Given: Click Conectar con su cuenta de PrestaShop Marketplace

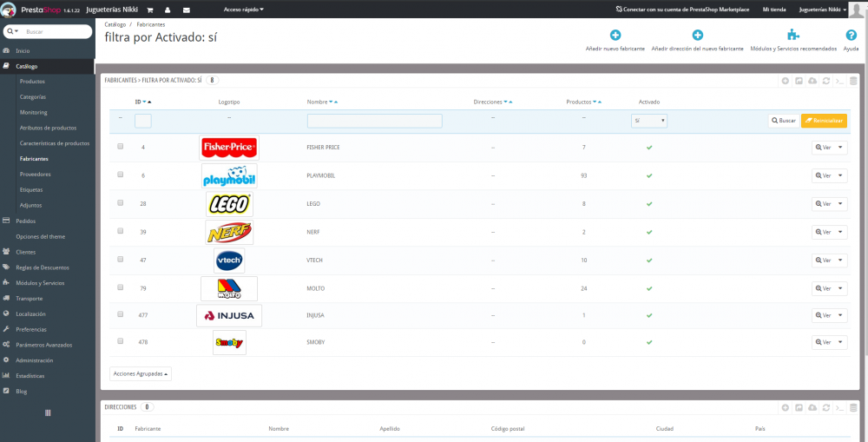Looking at the screenshot, I should [x=682, y=10].
